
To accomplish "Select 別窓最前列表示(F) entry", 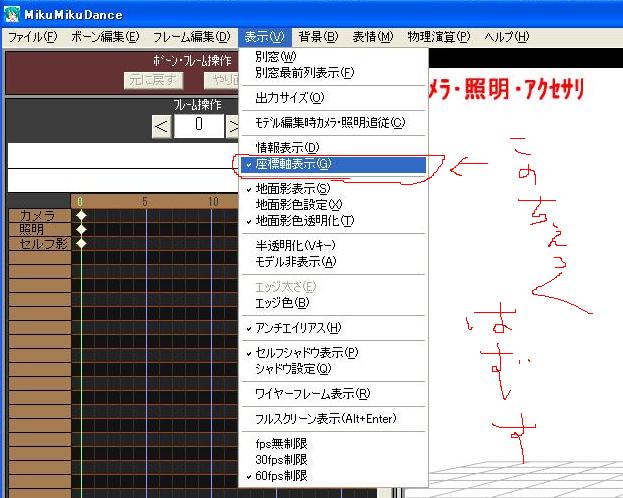I will click(x=334, y=73).
